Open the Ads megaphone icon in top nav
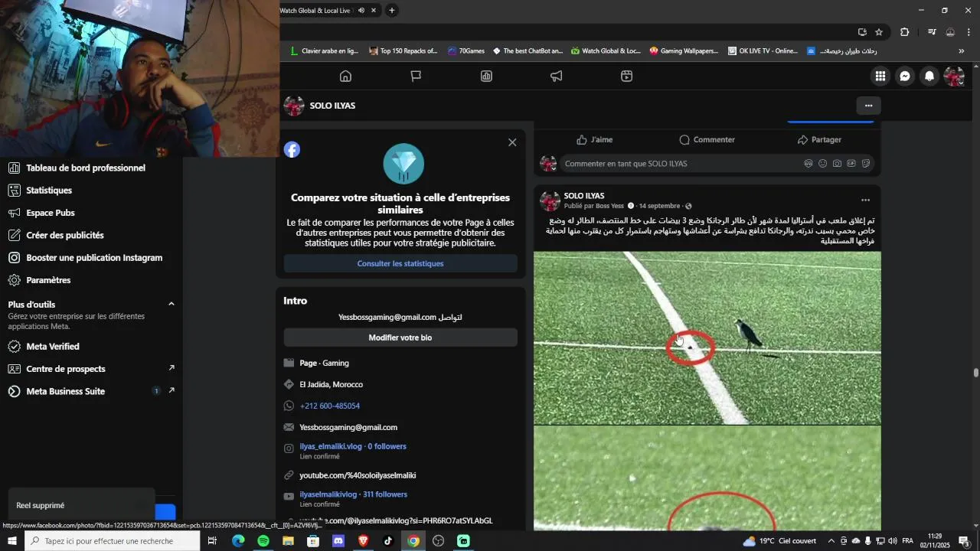The height and width of the screenshot is (551, 980). [x=557, y=77]
